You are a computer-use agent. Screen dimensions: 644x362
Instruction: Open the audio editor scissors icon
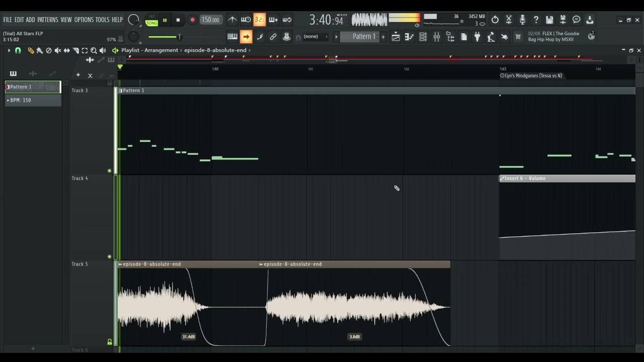[x=509, y=20]
